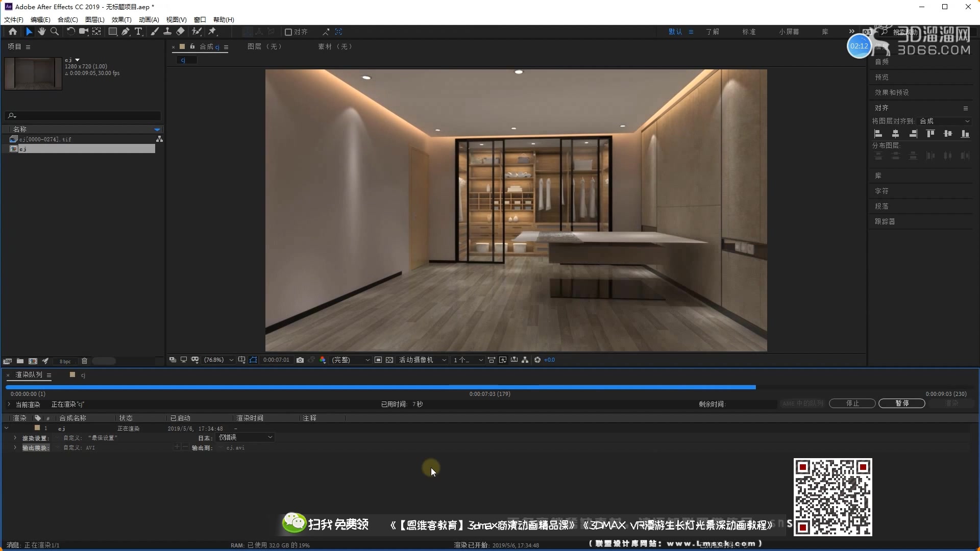Select the Clone Stamp tool
Viewport: 980px width, 551px height.
167,32
